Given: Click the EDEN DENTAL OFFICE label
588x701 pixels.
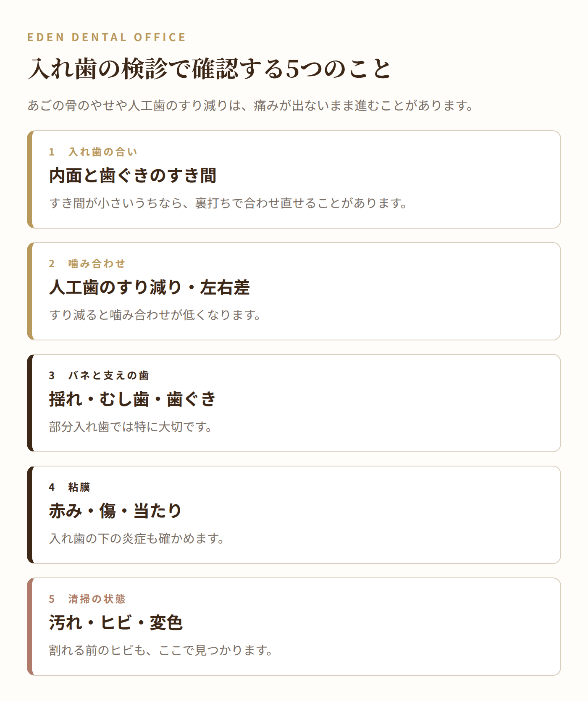Looking at the screenshot, I should [106, 37].
